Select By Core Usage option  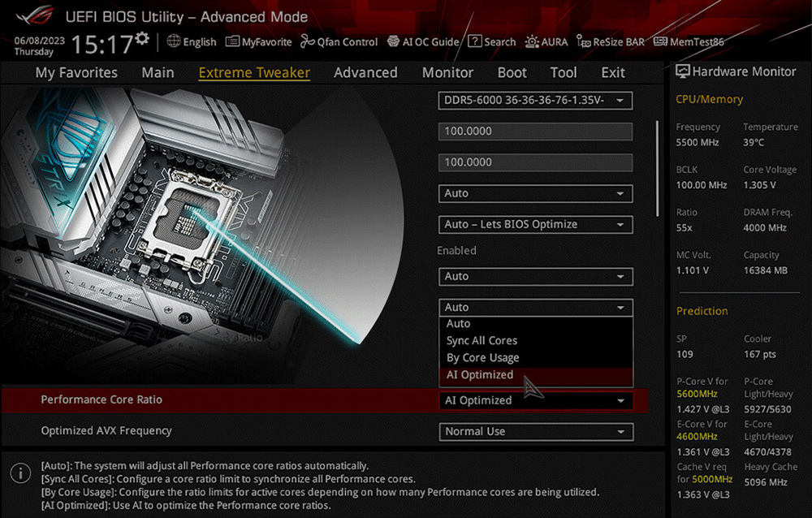pyautogui.click(x=535, y=358)
